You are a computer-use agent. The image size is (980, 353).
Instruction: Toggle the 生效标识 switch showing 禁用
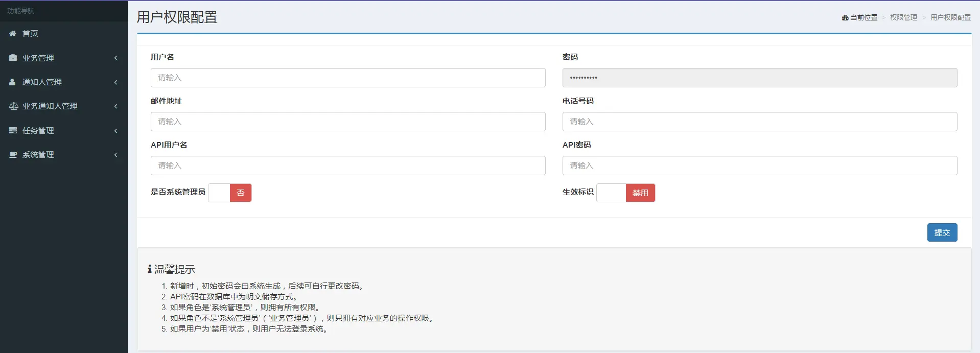point(625,193)
